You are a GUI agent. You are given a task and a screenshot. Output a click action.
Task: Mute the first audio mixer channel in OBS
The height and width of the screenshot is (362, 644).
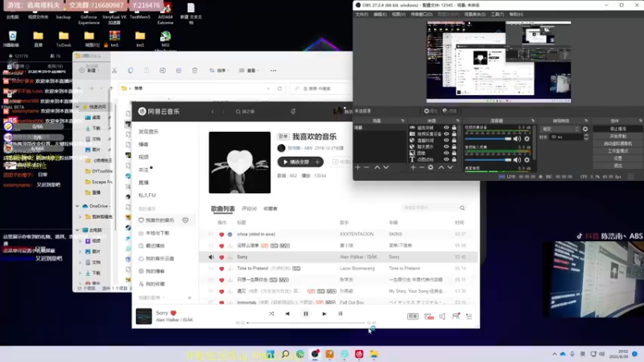[517, 138]
